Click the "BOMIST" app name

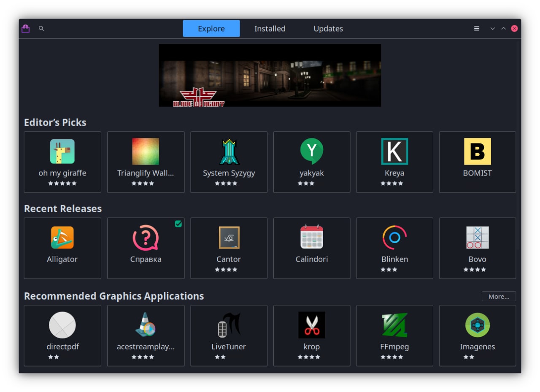click(478, 173)
